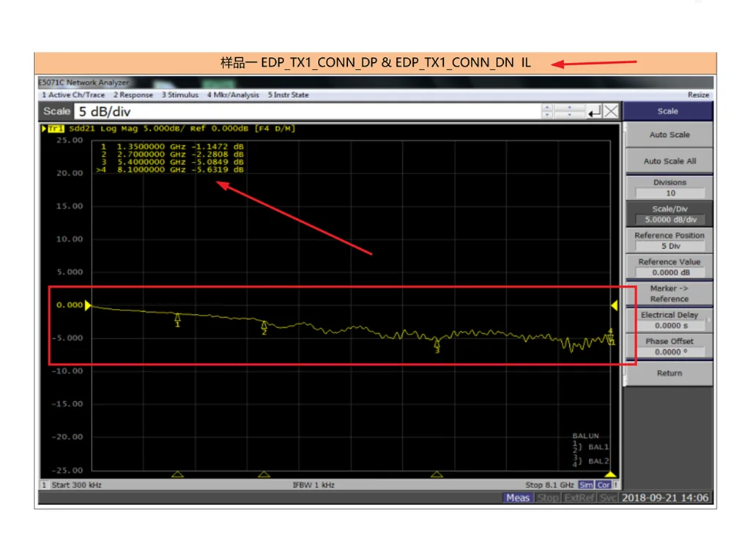Click right yellow reference position triangle
750x560 pixels.
(x=615, y=305)
